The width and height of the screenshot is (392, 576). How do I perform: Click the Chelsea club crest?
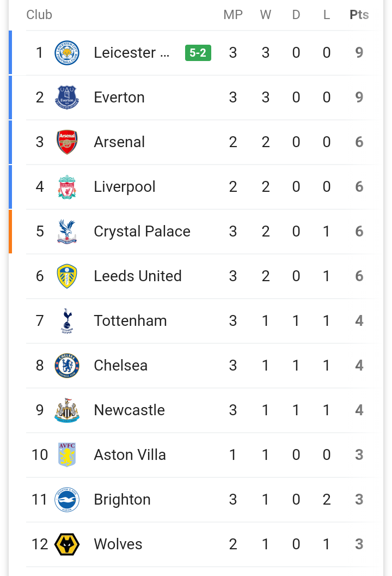[67, 366]
